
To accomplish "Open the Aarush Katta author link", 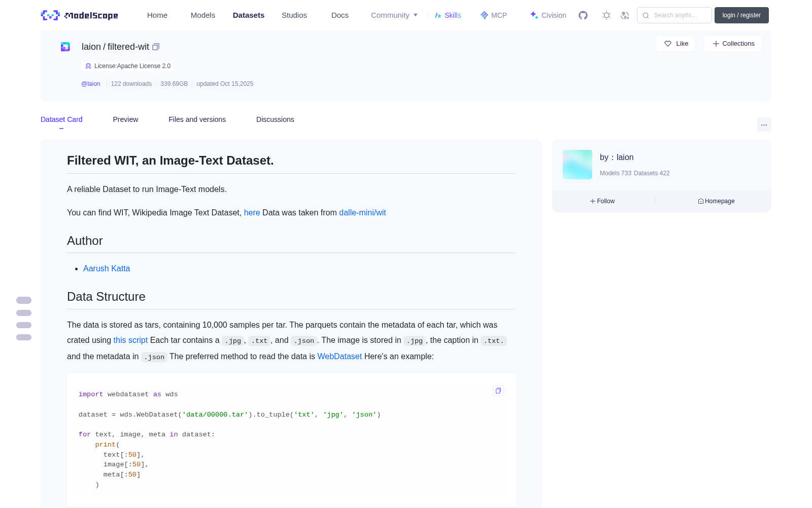I will click(107, 268).
